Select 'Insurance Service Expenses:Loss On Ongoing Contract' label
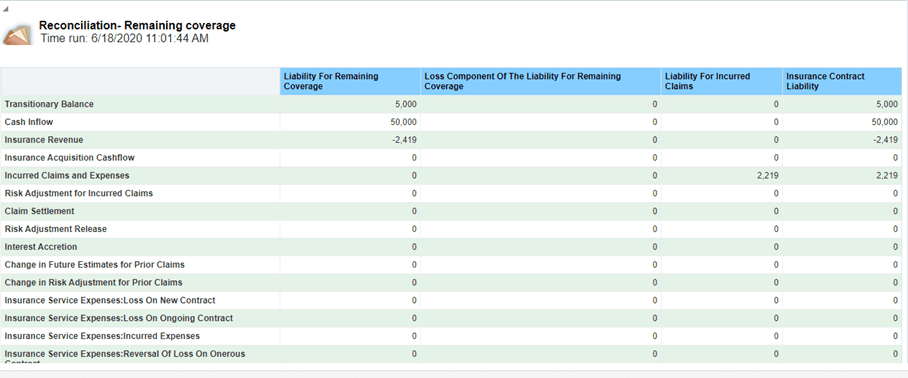 pyautogui.click(x=119, y=318)
